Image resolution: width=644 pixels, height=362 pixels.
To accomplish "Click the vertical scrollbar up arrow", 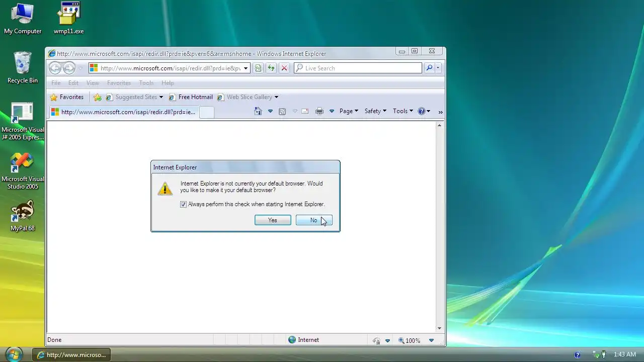I will pyautogui.click(x=439, y=125).
